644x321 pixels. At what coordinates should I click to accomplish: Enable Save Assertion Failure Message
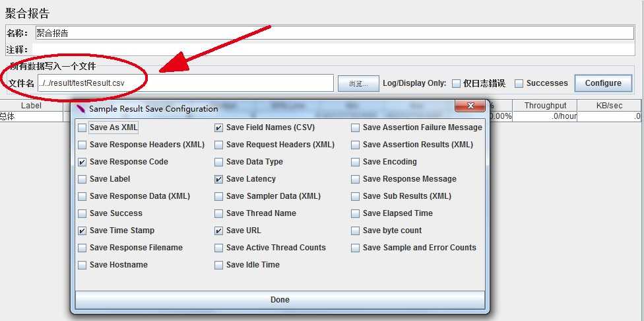pyautogui.click(x=355, y=128)
